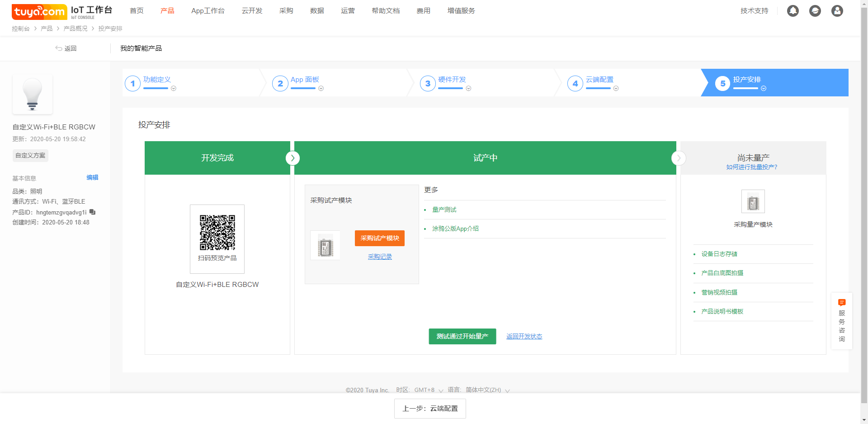Click the notification bell icon
This screenshot has width=868, height=424.
pyautogui.click(x=793, y=11)
